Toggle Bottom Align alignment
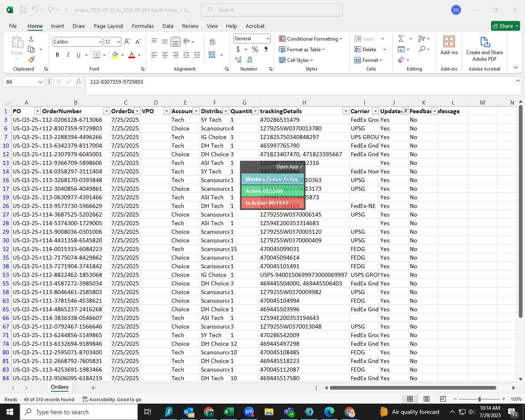 pyautogui.click(x=175, y=41)
